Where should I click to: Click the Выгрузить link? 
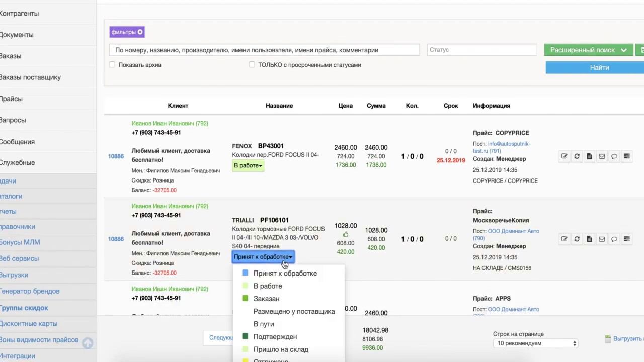(628, 339)
